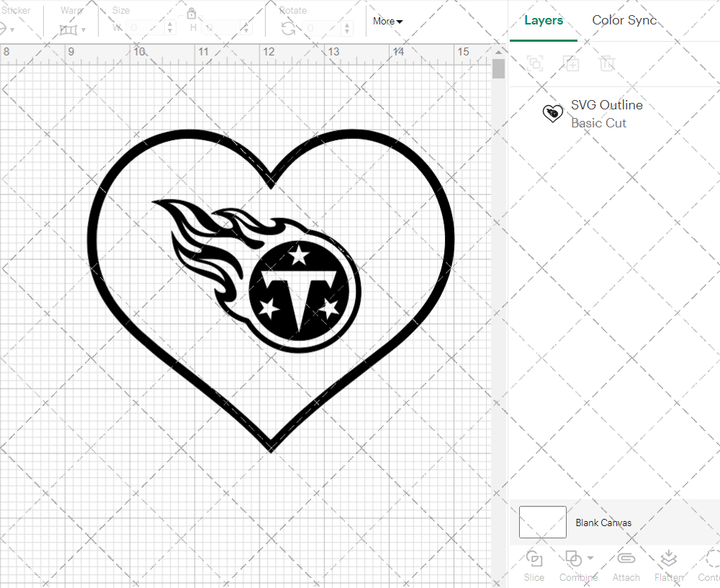The image size is (720, 588).
Task: Click the Blank Canvas color swatch
Action: pos(542,523)
